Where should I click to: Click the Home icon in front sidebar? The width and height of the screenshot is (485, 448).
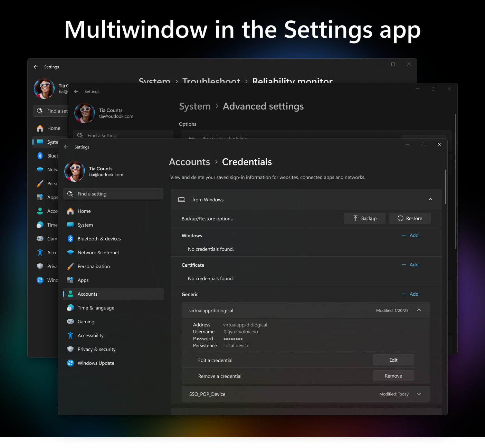coord(70,211)
